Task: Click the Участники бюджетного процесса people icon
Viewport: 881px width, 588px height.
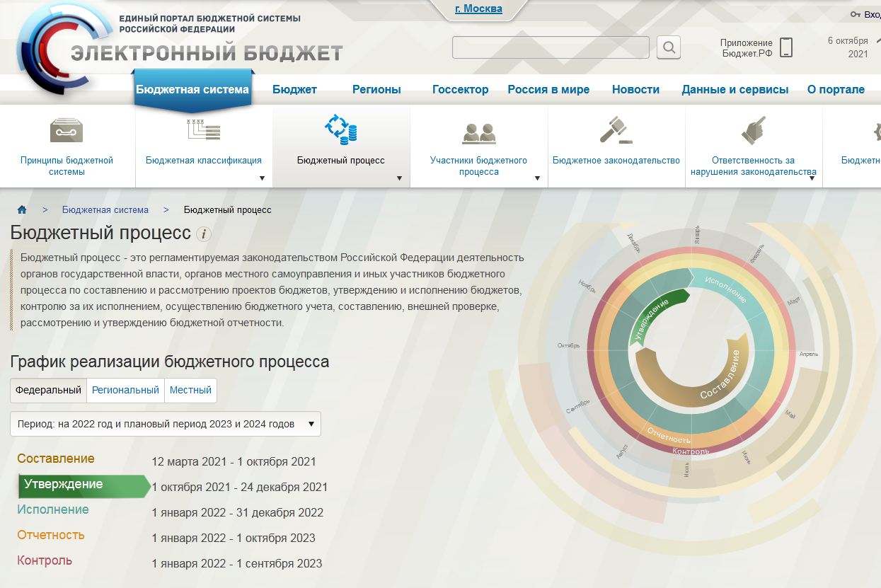Action: pos(478,132)
